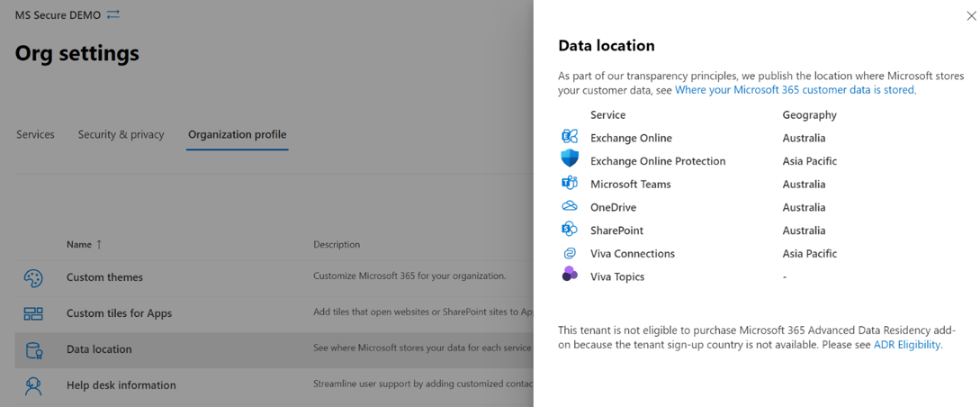Sort by the Name column header
980x407 pixels.
tap(84, 244)
